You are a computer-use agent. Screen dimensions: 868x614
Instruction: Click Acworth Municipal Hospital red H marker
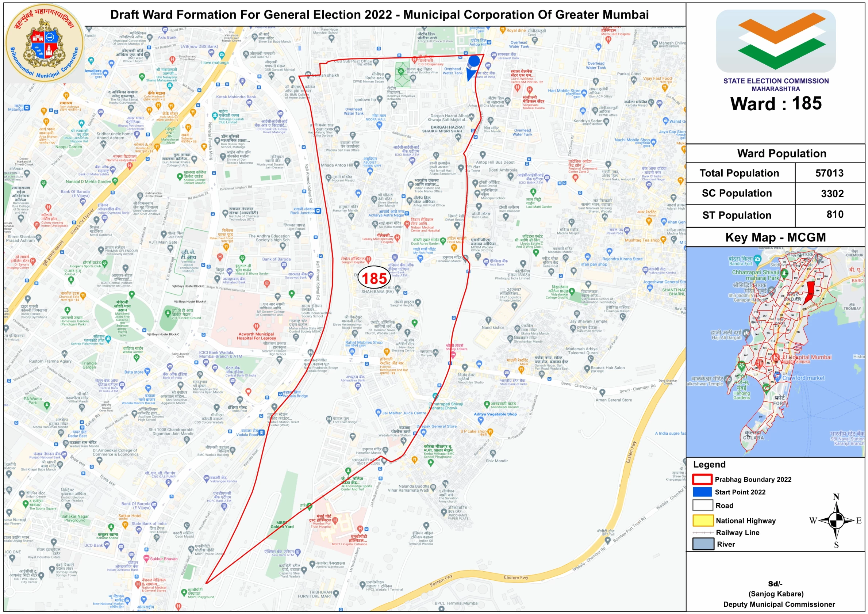click(x=256, y=326)
